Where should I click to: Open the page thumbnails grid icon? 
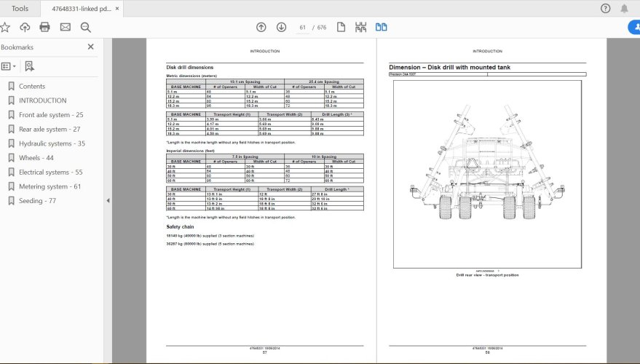pyautogui.click(x=361, y=28)
